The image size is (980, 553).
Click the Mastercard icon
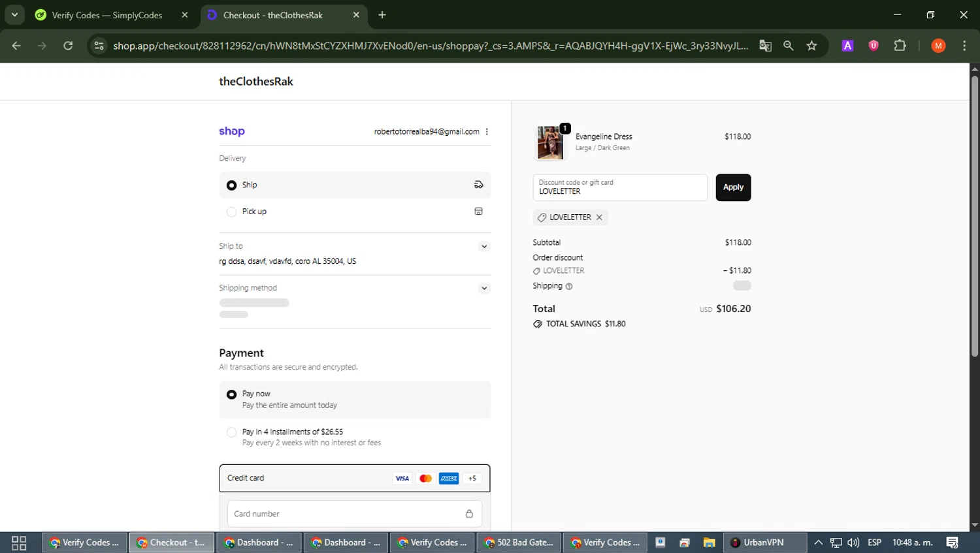point(425,479)
